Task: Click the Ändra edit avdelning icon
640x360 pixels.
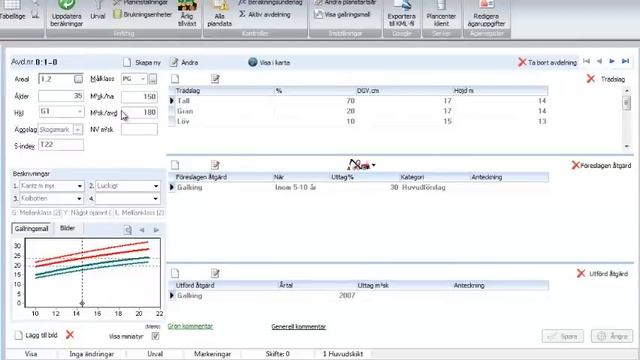Action: [x=174, y=62]
